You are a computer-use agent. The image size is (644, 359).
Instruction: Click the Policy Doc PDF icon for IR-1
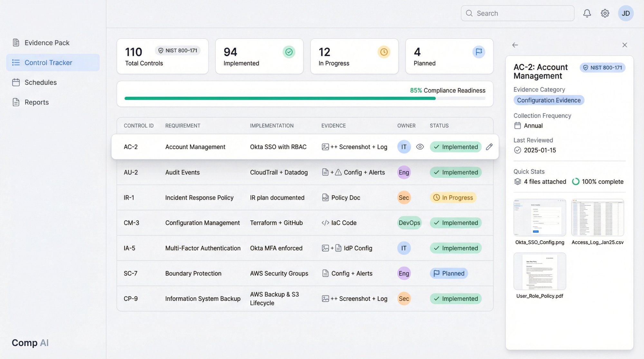click(325, 198)
